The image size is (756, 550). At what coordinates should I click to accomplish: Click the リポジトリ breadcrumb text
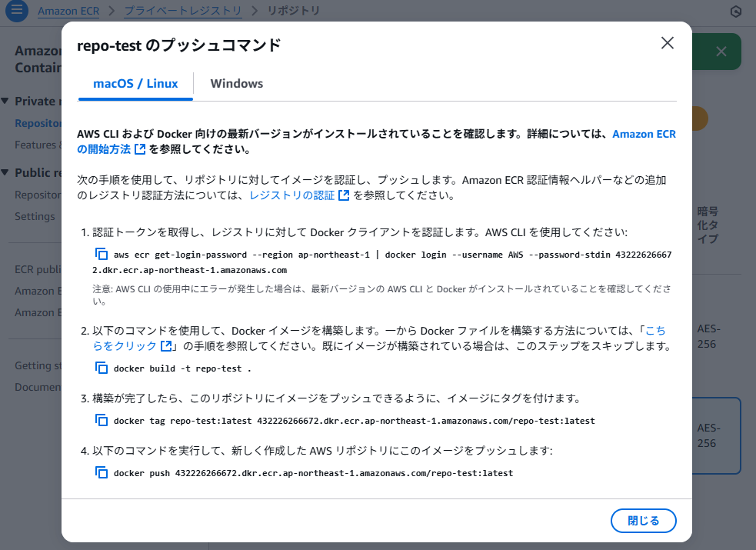(x=294, y=11)
